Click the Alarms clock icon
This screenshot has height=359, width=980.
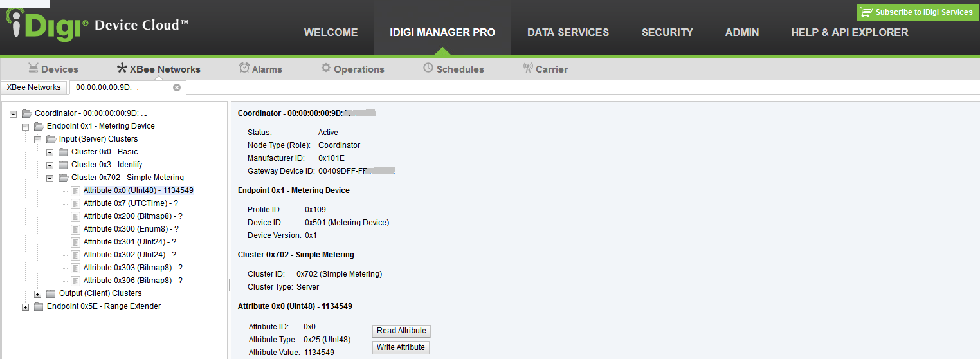pos(244,68)
